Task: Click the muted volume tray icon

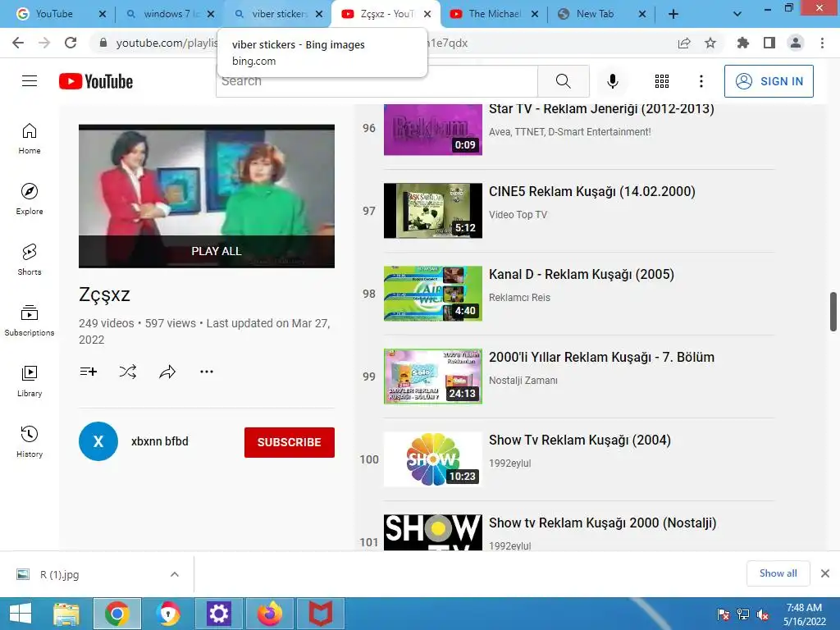Action: [x=763, y=614]
